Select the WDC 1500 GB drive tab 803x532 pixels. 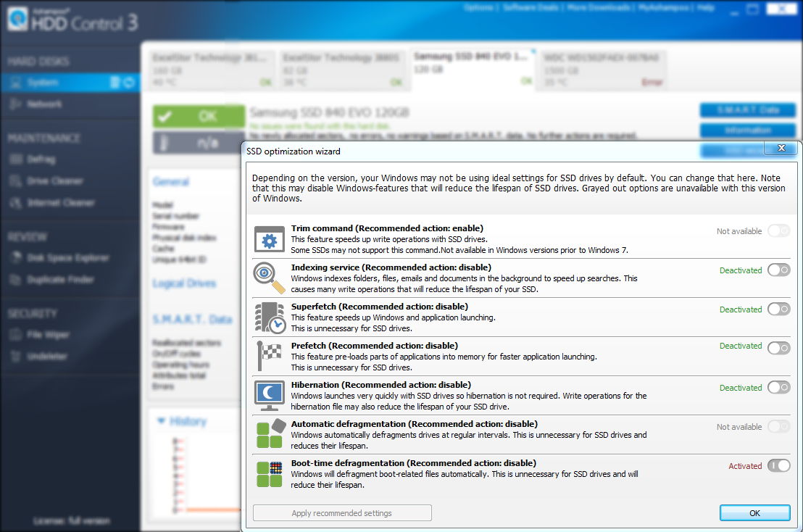[x=602, y=70]
